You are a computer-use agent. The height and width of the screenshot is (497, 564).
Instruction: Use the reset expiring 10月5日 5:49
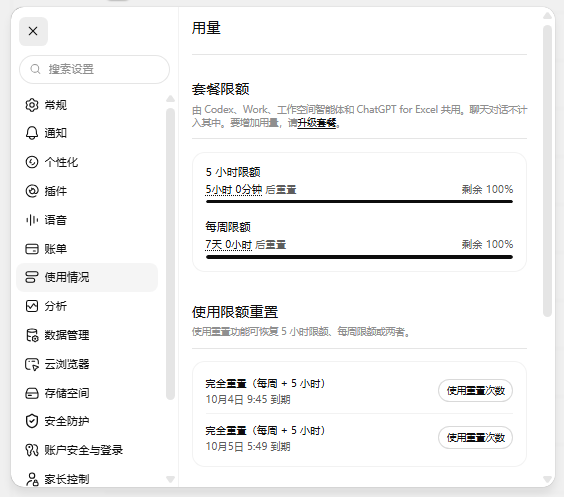tap(475, 438)
